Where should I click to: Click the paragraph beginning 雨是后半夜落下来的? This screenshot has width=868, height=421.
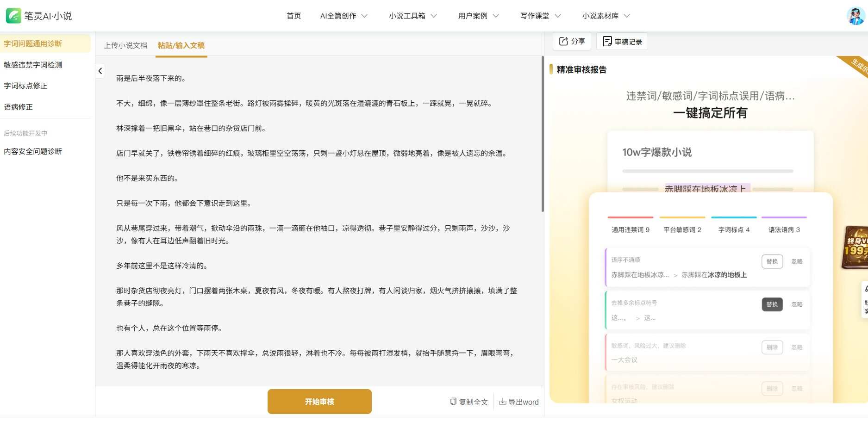(x=152, y=78)
